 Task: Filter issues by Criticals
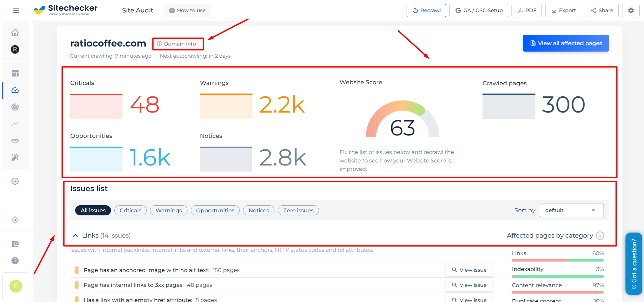click(x=130, y=210)
